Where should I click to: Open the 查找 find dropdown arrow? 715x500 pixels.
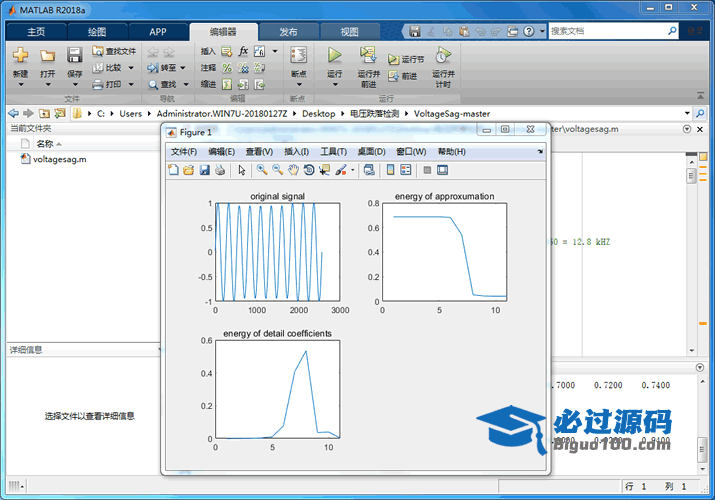[x=186, y=84]
